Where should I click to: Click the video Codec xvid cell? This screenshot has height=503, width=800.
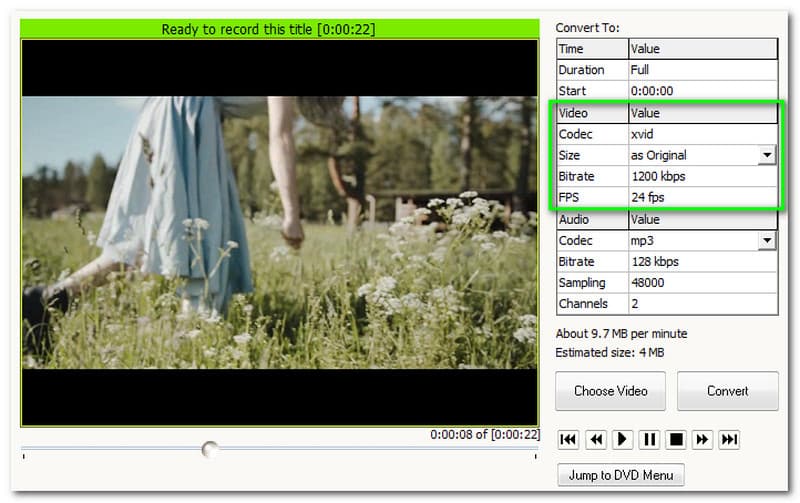pyautogui.click(x=702, y=134)
